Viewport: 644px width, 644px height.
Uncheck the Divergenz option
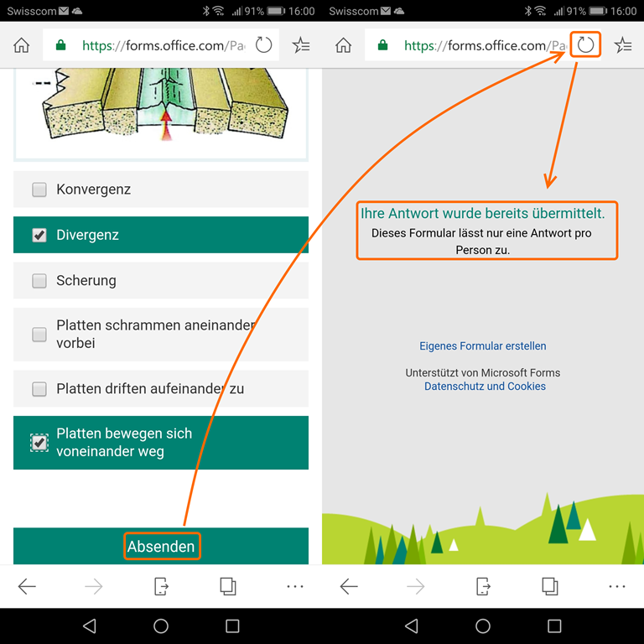click(x=39, y=236)
